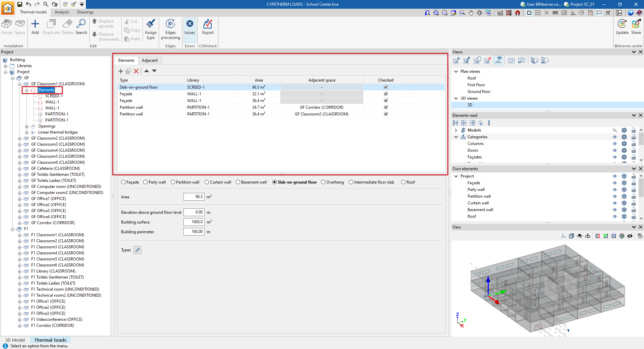Viewport: 644px width, 349px height.
Task: Select the Assign type tool
Action: (150, 30)
